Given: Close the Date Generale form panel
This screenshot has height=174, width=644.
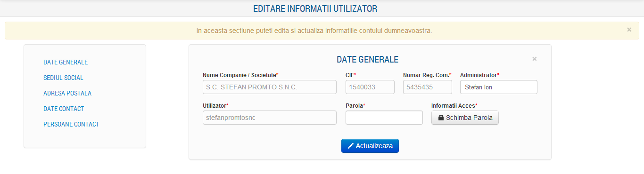Looking at the screenshot, I should coord(534,59).
